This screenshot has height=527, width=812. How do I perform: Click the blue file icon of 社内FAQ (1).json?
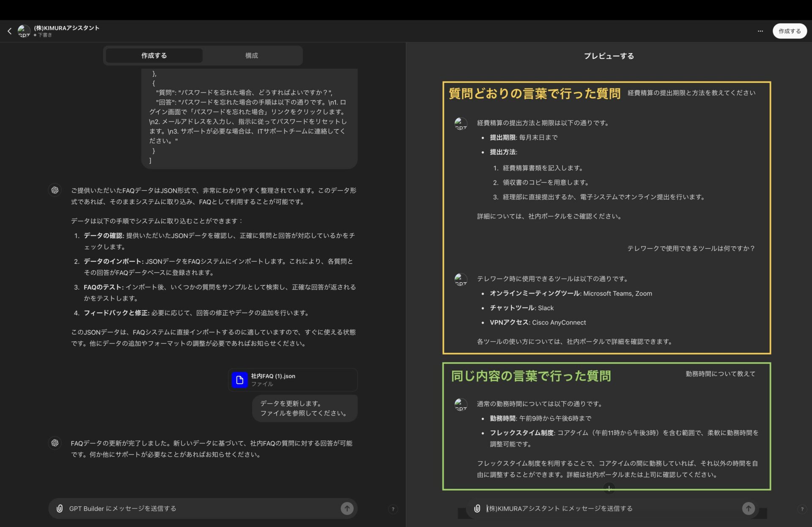tap(239, 380)
